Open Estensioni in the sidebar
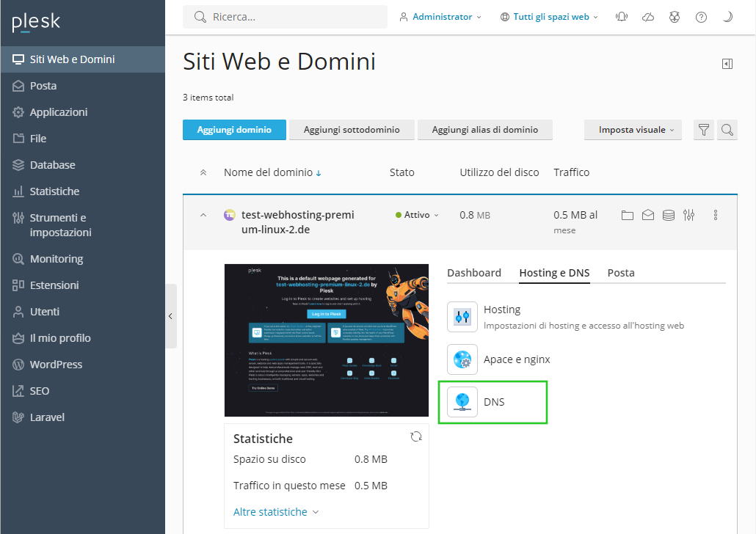756x534 pixels. click(82, 285)
